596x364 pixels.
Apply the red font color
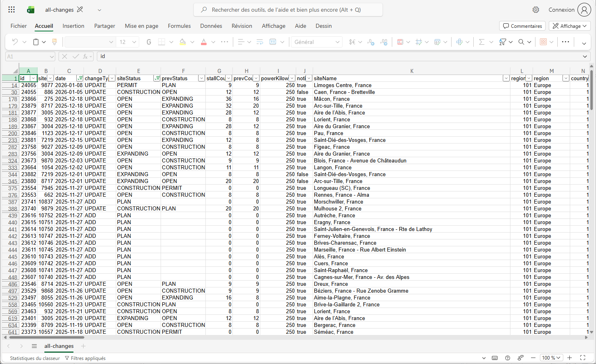[204, 42]
